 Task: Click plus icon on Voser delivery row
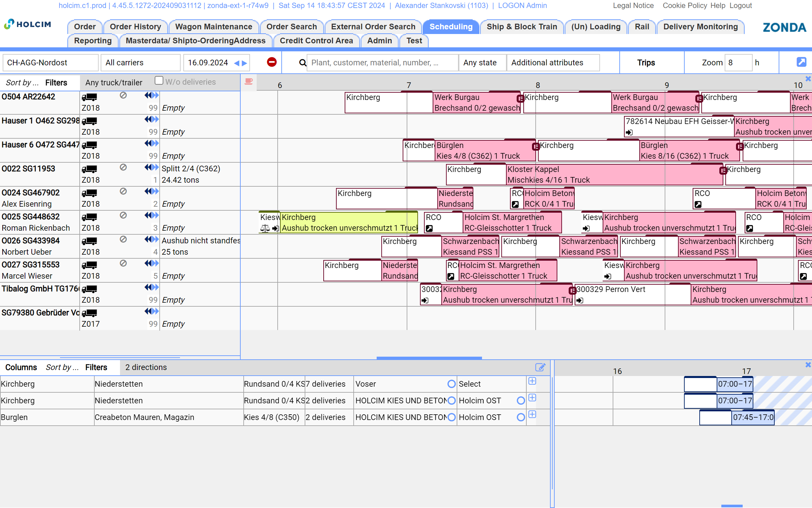(x=532, y=381)
